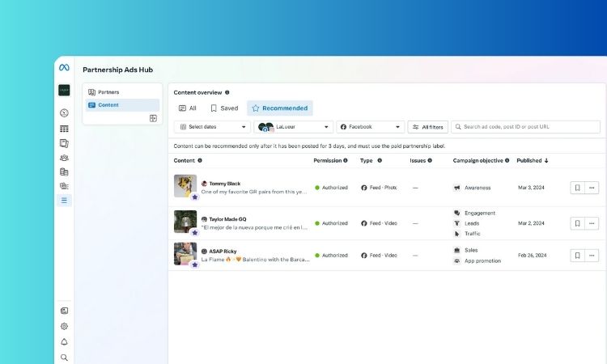
Task: Open more options for Tommy Black row
Action: (592, 188)
